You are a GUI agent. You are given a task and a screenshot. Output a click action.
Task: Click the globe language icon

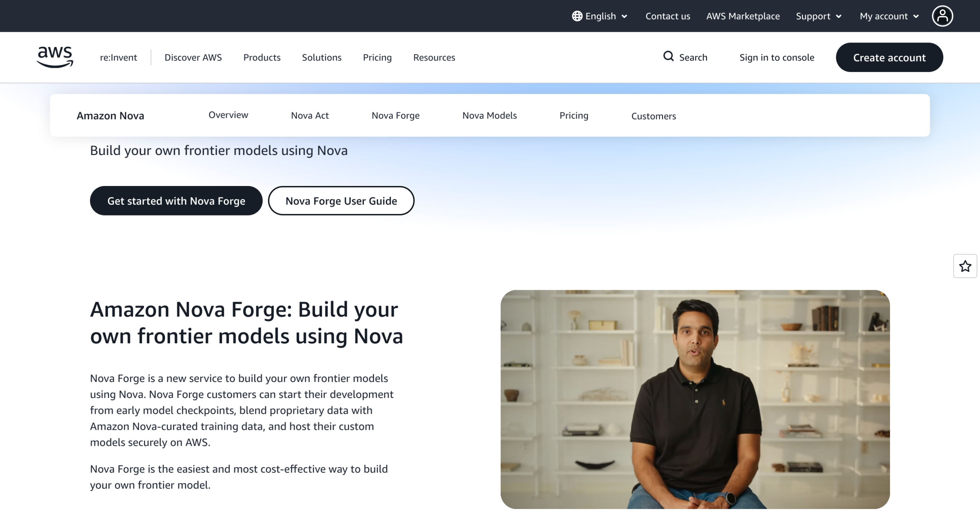577,16
